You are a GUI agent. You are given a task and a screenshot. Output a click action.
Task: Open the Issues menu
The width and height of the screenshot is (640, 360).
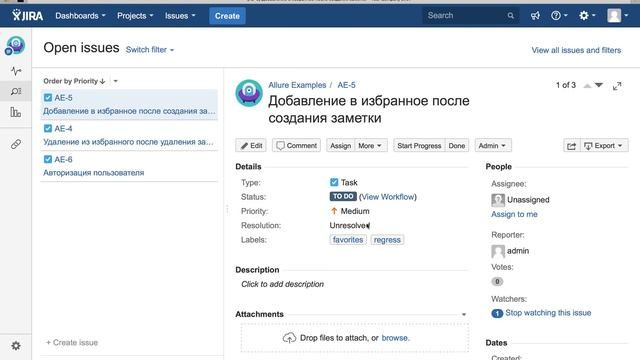(x=180, y=16)
